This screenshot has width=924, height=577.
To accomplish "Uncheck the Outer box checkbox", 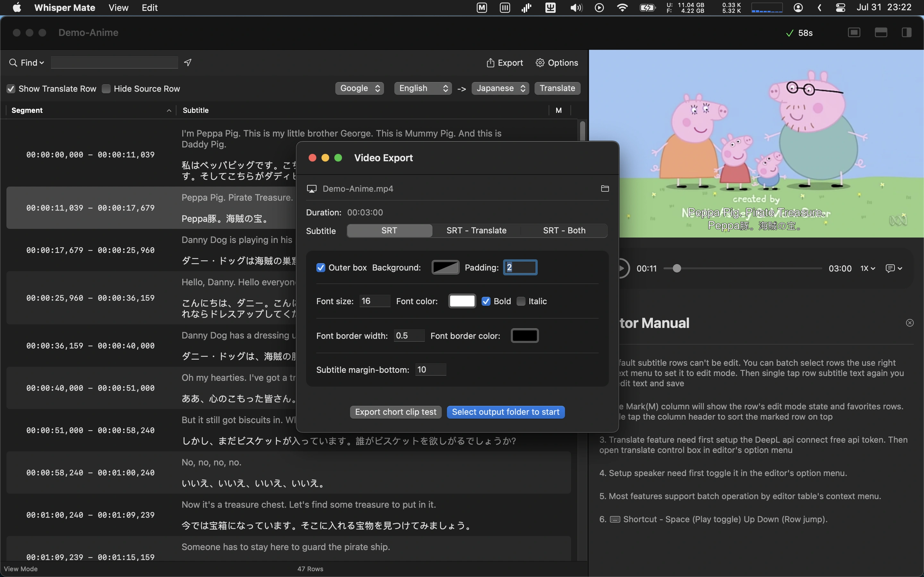I will [321, 268].
